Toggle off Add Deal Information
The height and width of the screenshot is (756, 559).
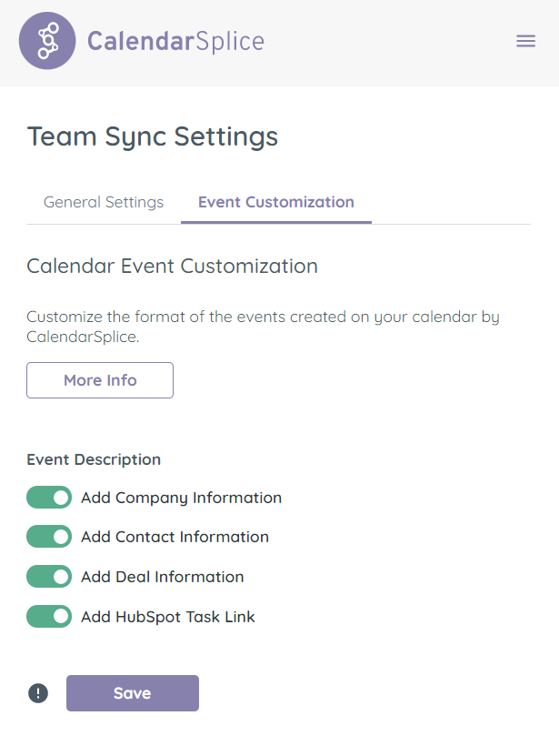48,576
